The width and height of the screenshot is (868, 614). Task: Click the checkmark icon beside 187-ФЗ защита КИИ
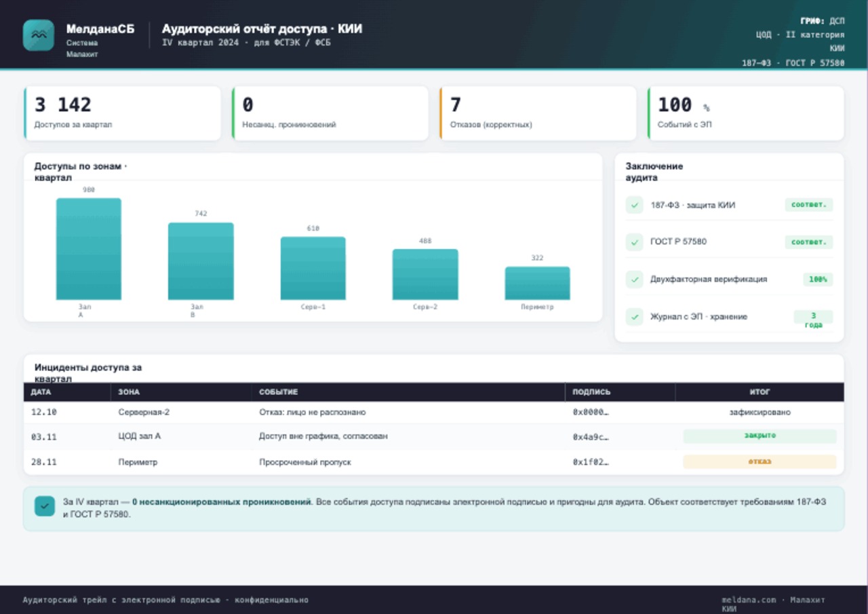(x=634, y=205)
